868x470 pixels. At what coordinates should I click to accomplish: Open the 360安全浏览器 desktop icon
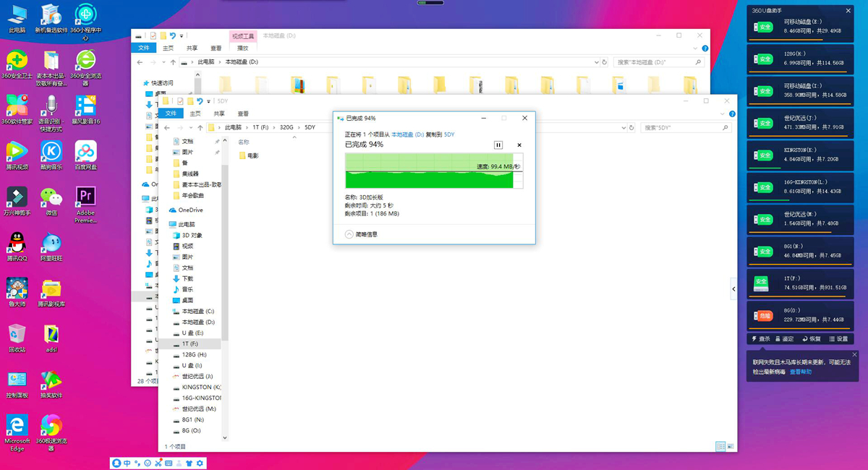click(x=85, y=67)
